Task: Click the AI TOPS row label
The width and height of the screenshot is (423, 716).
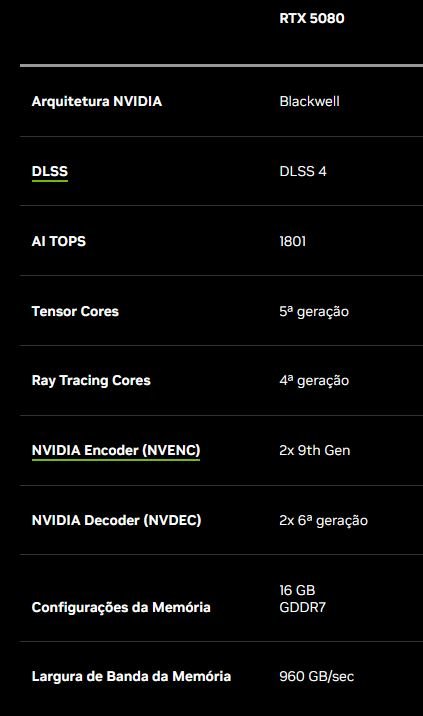Action: tap(58, 241)
